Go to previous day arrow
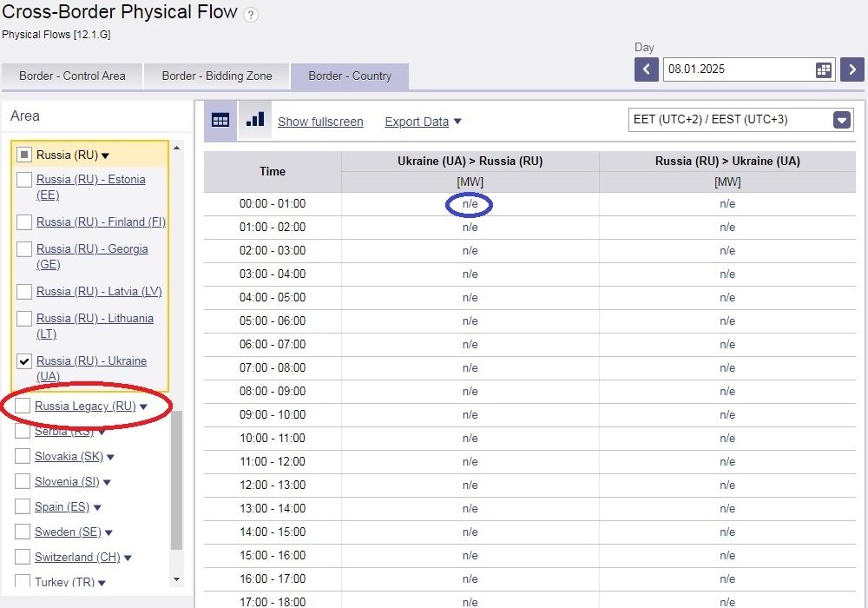 click(x=646, y=69)
